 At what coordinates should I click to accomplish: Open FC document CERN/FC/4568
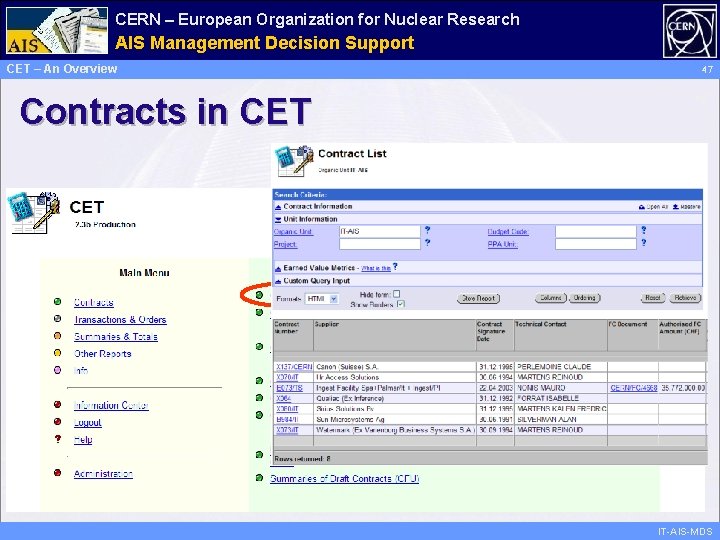pyautogui.click(x=634, y=388)
